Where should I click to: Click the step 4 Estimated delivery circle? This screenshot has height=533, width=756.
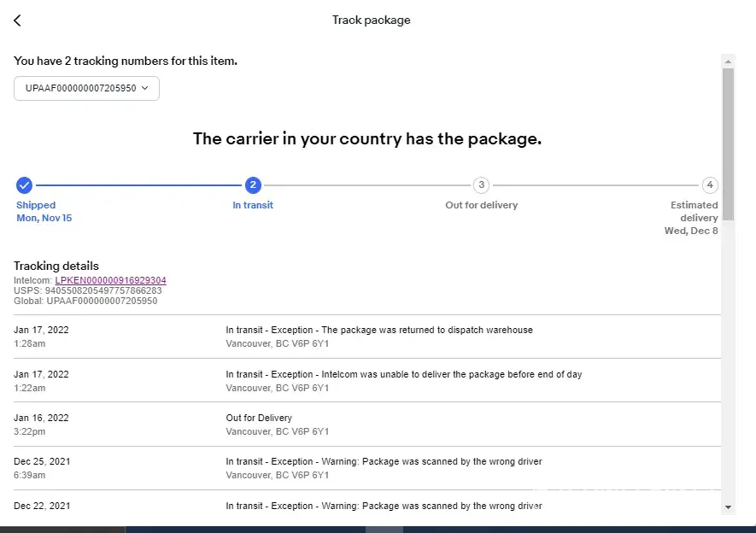709,184
